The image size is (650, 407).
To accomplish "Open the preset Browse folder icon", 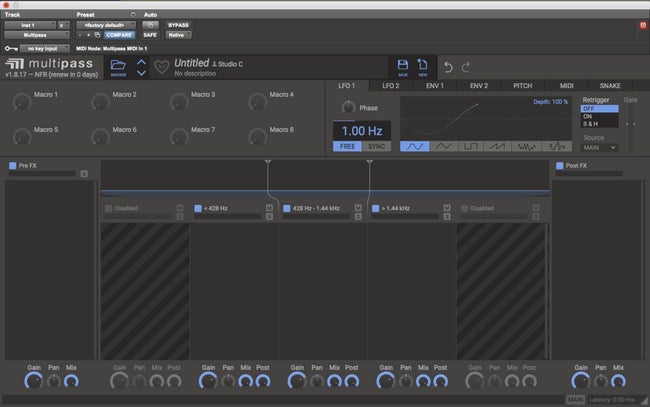I will (x=118, y=65).
